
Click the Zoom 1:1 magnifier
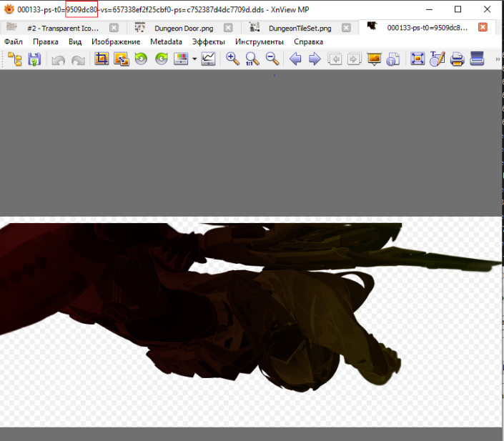tap(252, 59)
